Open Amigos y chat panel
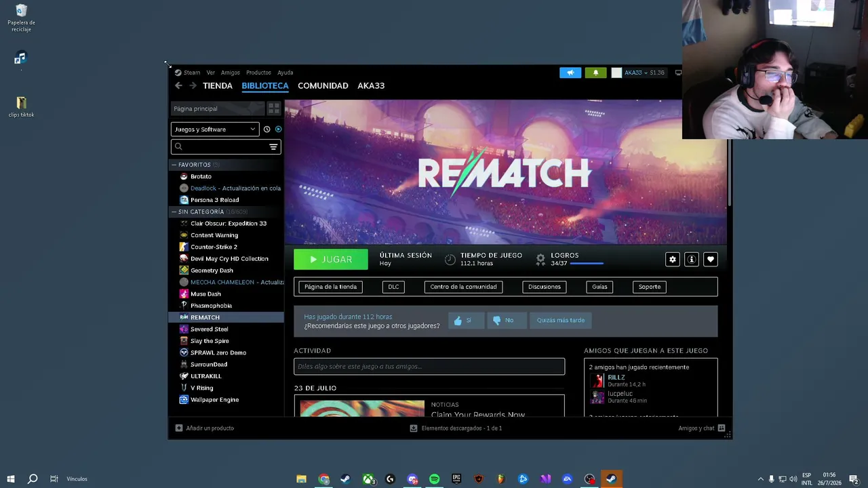Viewport: 868px width, 488px height. pos(701,428)
